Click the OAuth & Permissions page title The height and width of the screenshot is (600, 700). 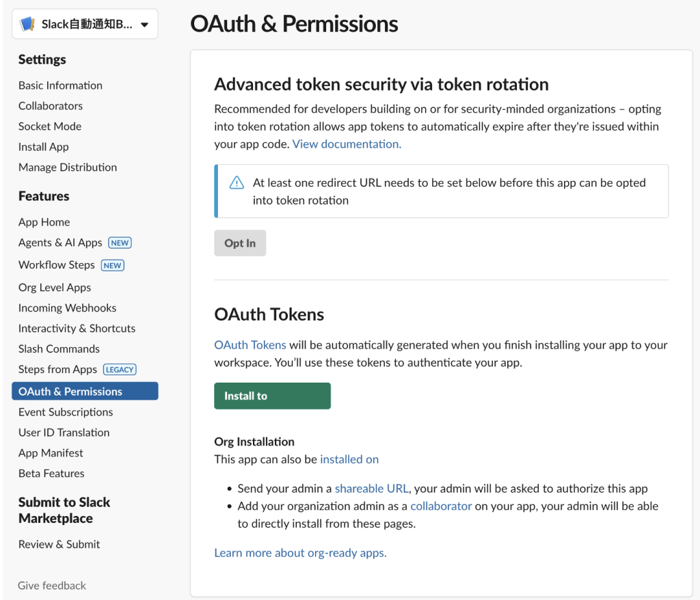(294, 24)
